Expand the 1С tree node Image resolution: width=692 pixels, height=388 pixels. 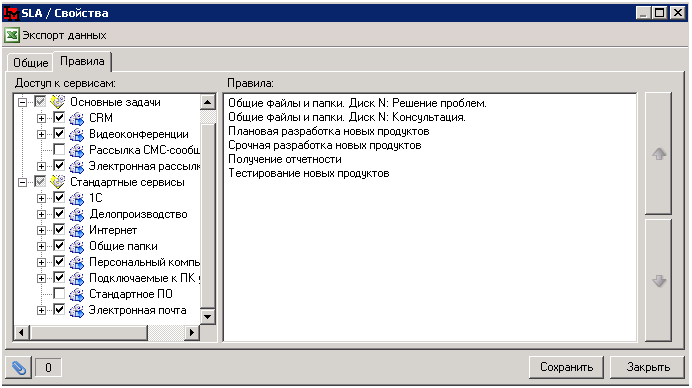(x=41, y=198)
